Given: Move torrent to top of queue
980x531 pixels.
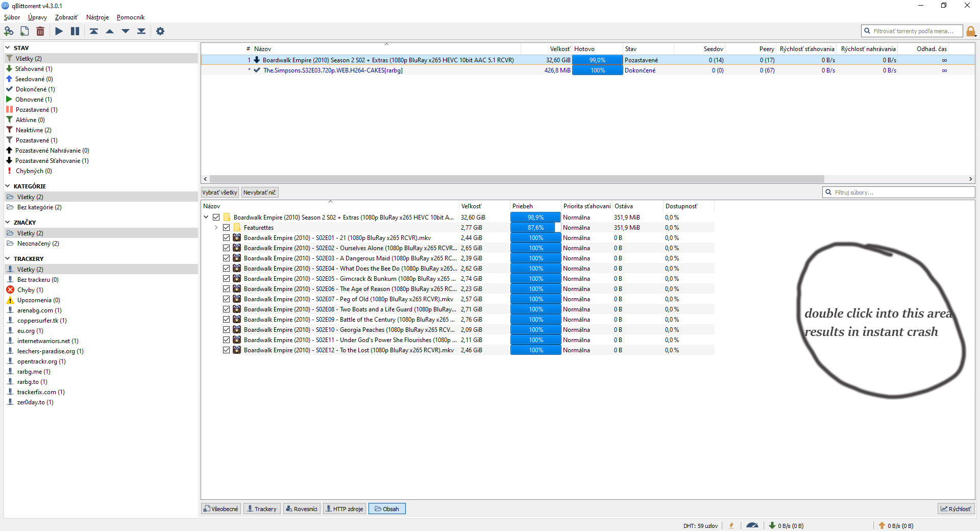Looking at the screenshot, I should point(94,31).
